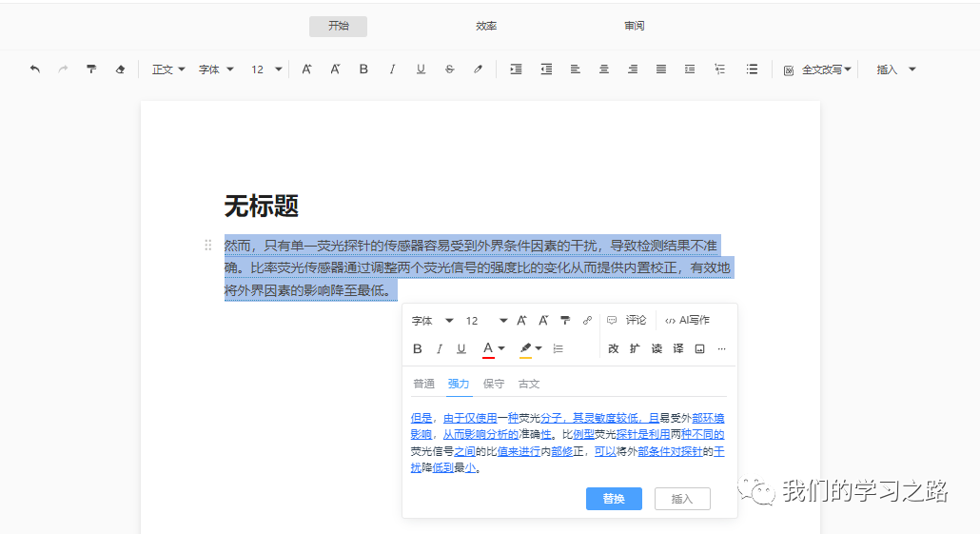
Task: Click the undo arrow in top toolbar
Action: tap(35, 69)
